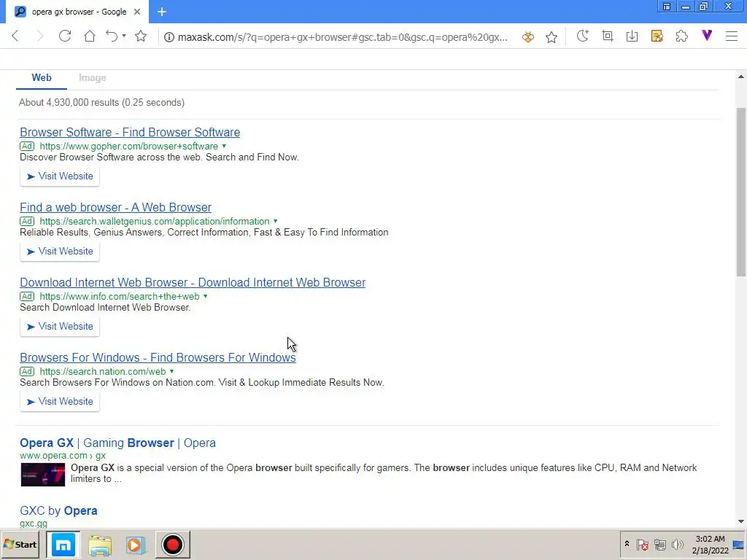Click the forward navigation arrow
747x560 pixels.
[40, 36]
